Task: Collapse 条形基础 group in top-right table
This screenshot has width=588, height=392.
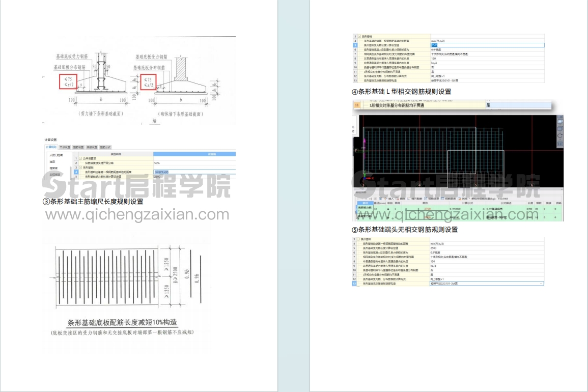Action: [x=359, y=37]
